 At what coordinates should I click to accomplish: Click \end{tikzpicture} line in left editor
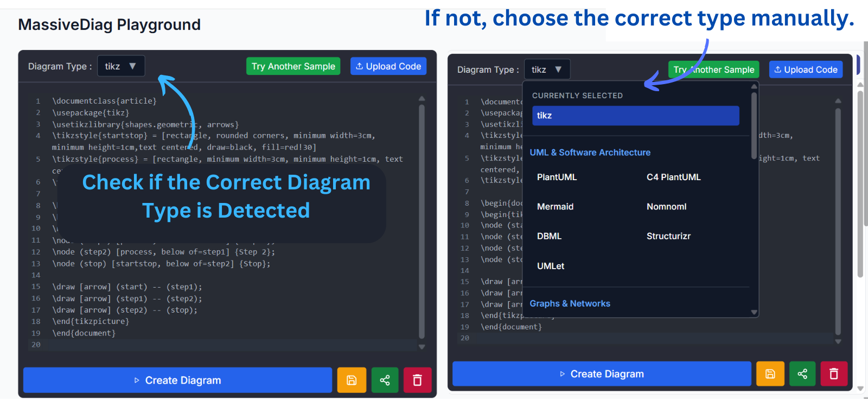pos(91,321)
